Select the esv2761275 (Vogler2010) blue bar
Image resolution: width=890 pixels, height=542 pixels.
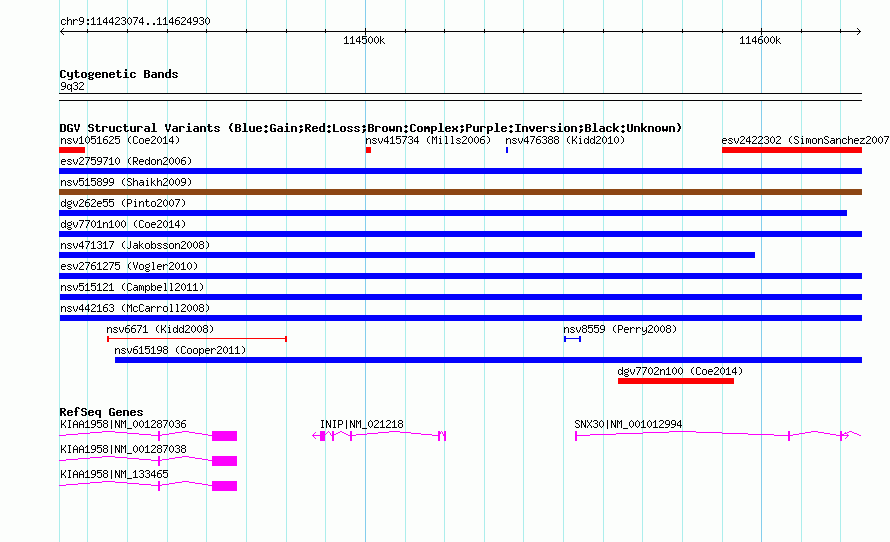(x=460, y=276)
